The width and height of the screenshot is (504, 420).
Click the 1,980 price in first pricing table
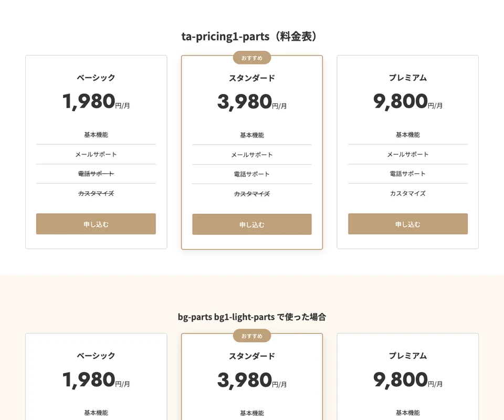click(89, 101)
